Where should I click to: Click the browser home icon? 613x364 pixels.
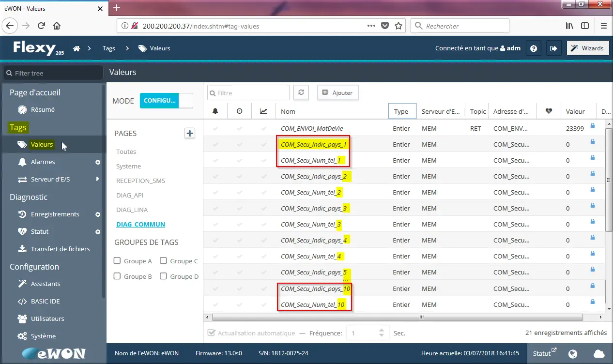click(57, 26)
